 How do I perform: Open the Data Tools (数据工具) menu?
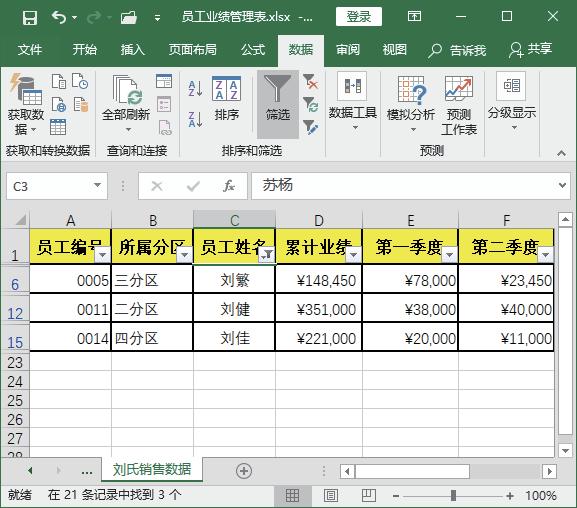tap(353, 101)
